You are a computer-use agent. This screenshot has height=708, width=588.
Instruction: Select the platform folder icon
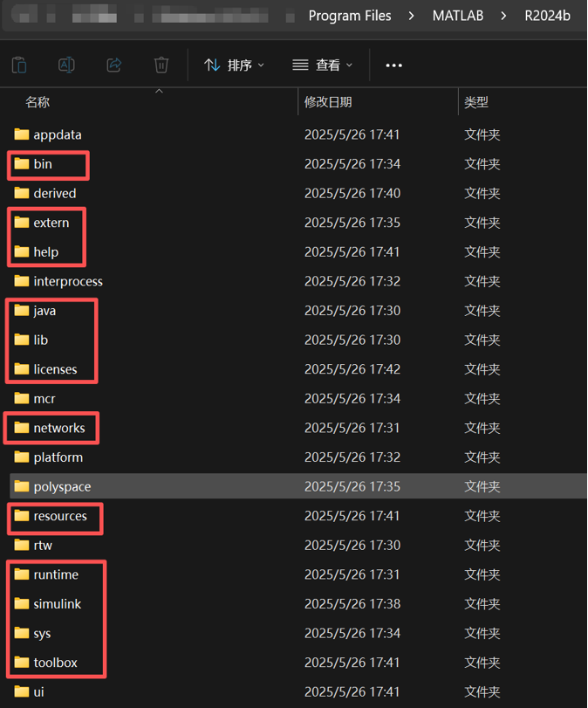pos(21,457)
